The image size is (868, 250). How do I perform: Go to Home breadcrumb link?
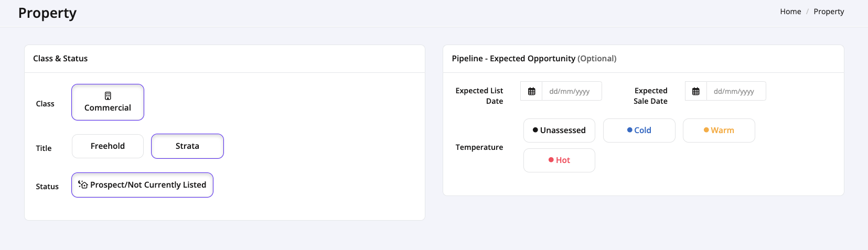[x=790, y=12]
